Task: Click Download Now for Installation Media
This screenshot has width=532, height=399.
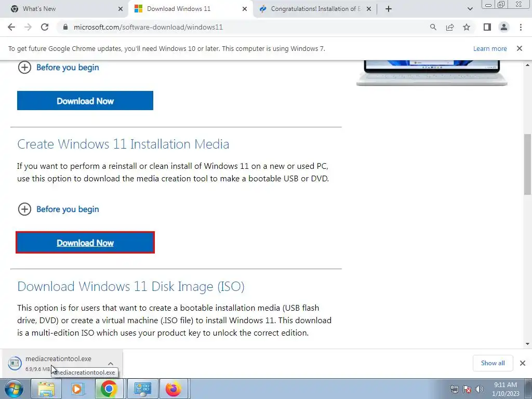Action: click(85, 243)
